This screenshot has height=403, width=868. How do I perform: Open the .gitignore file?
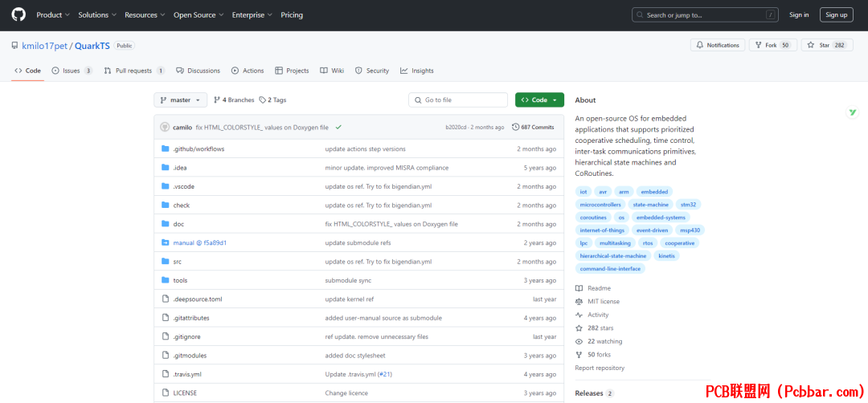(187, 336)
